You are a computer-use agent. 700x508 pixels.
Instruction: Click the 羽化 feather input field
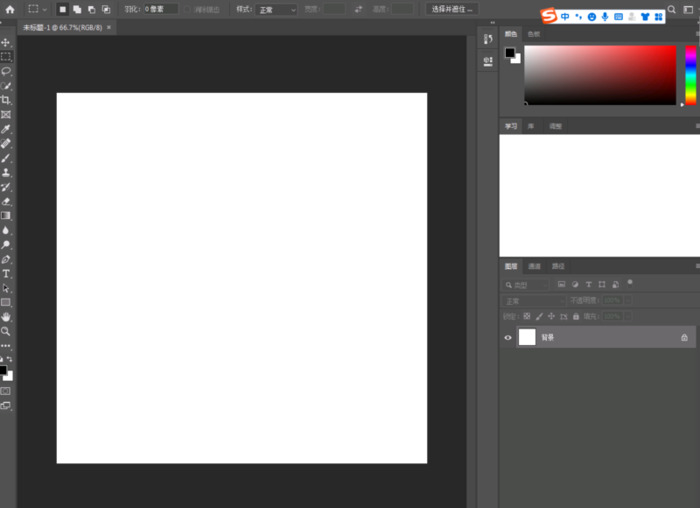pyautogui.click(x=161, y=9)
